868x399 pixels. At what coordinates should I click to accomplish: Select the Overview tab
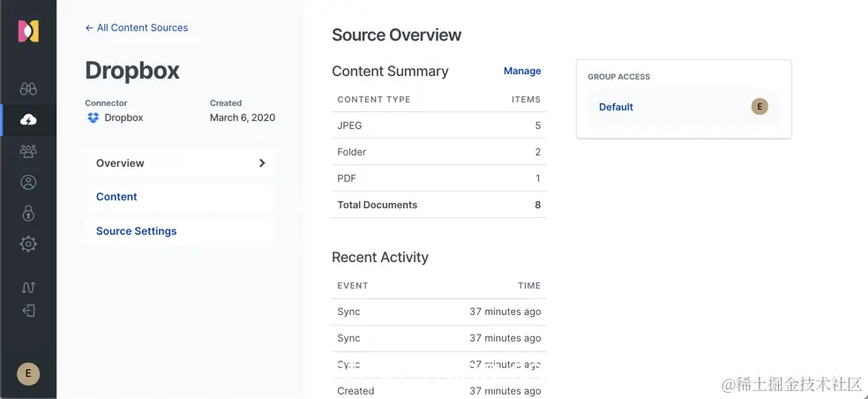click(180, 163)
